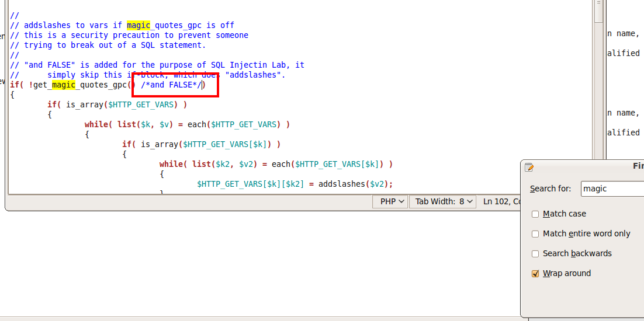This screenshot has width=644, height=321.
Task: Click the notepad icon in Find dialog
Action: (x=529, y=167)
